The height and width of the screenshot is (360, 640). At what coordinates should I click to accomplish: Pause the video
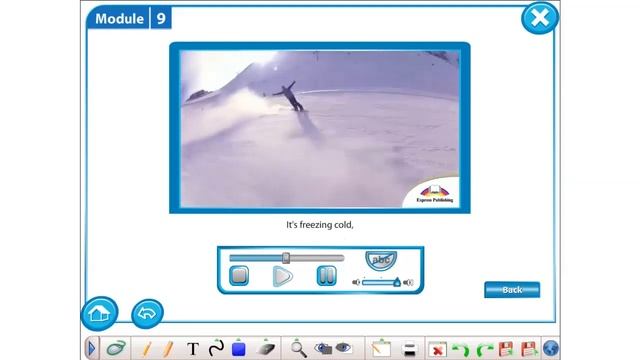(x=327, y=276)
